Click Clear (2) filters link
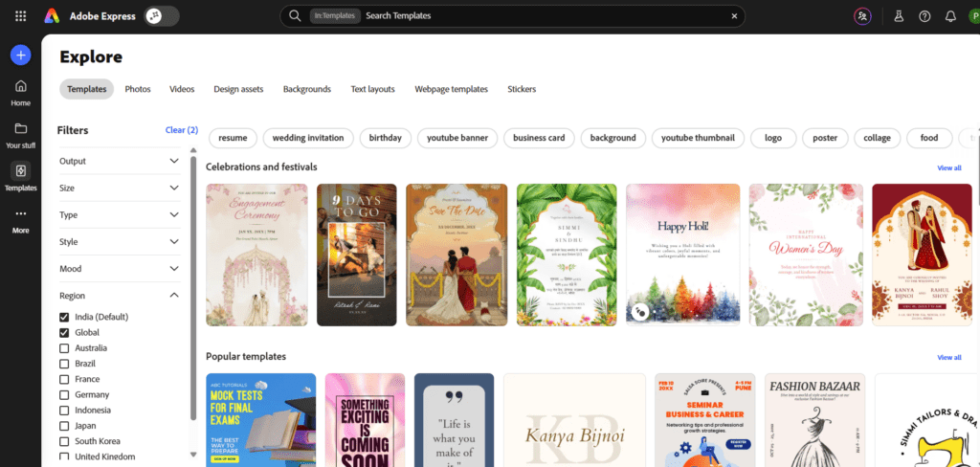This screenshot has height=467, width=980. coord(181,130)
